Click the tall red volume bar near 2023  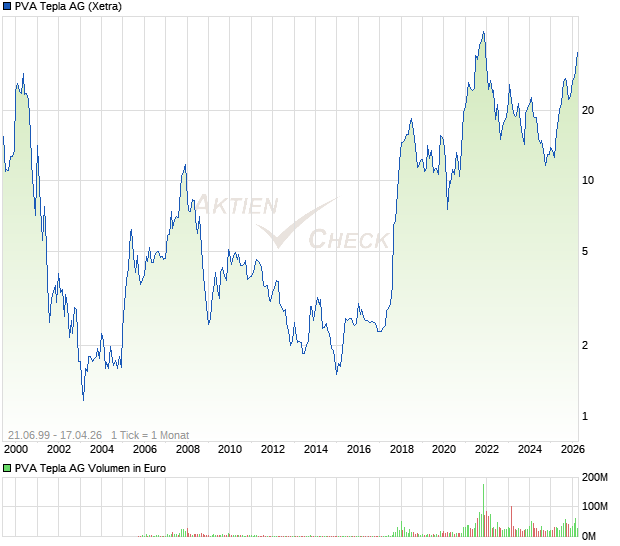[x=511, y=521]
